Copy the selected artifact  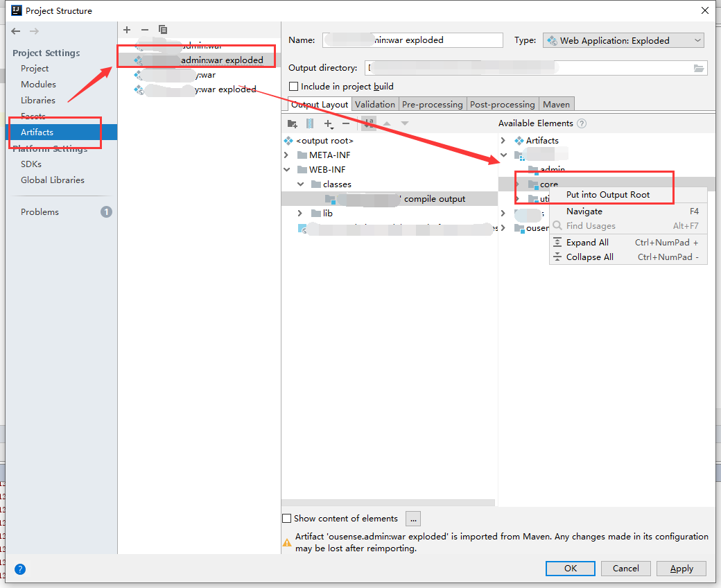tap(162, 30)
